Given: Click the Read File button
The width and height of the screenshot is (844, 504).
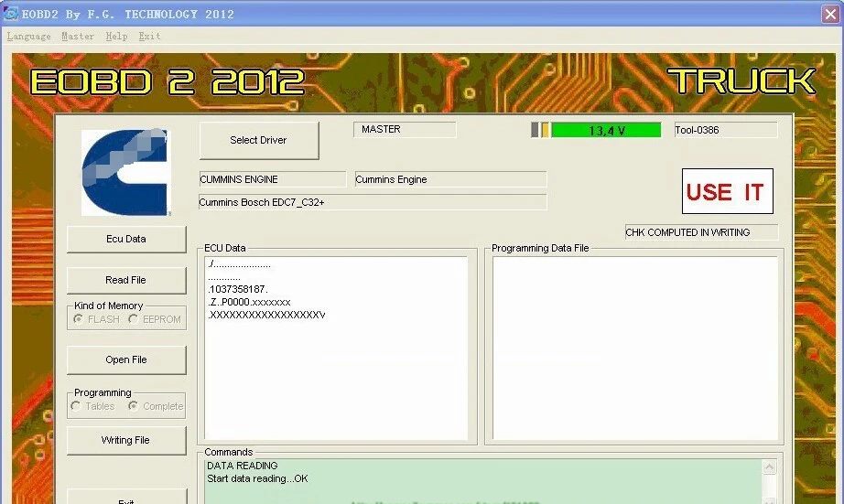Looking at the screenshot, I should [126, 280].
